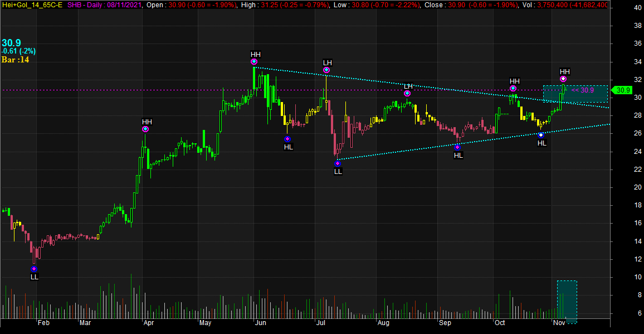644x334 pixels.
Task: Click the LL marker at the January low
Action: point(34,269)
